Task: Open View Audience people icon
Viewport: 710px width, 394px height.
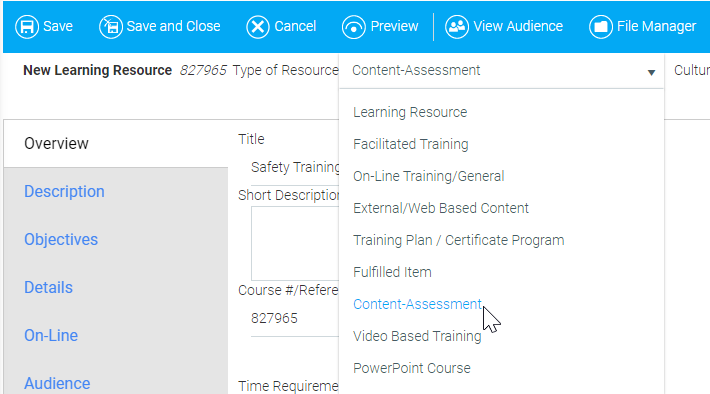Action: pos(457,27)
